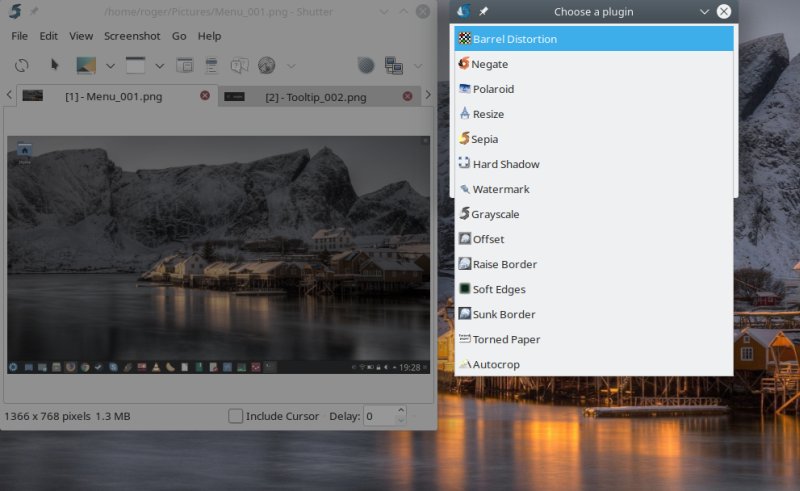
Task: Click the Redo last screenshot icon
Action: [x=22, y=65]
